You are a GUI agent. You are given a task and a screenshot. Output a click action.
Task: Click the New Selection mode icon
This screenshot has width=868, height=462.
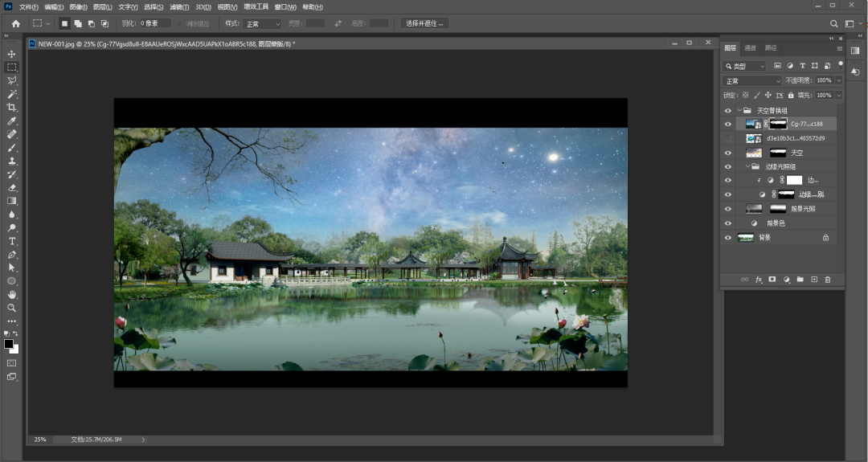pos(65,23)
